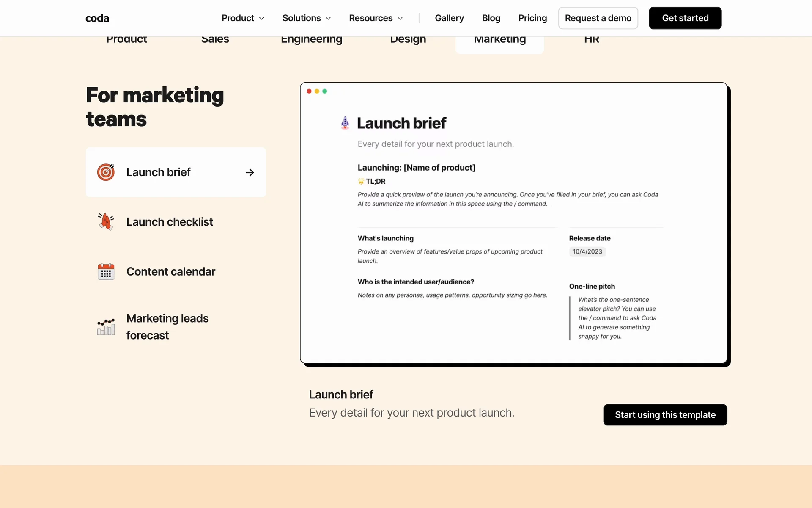Click the target icon beside Launch brief
The image size is (812, 508).
pyautogui.click(x=106, y=172)
